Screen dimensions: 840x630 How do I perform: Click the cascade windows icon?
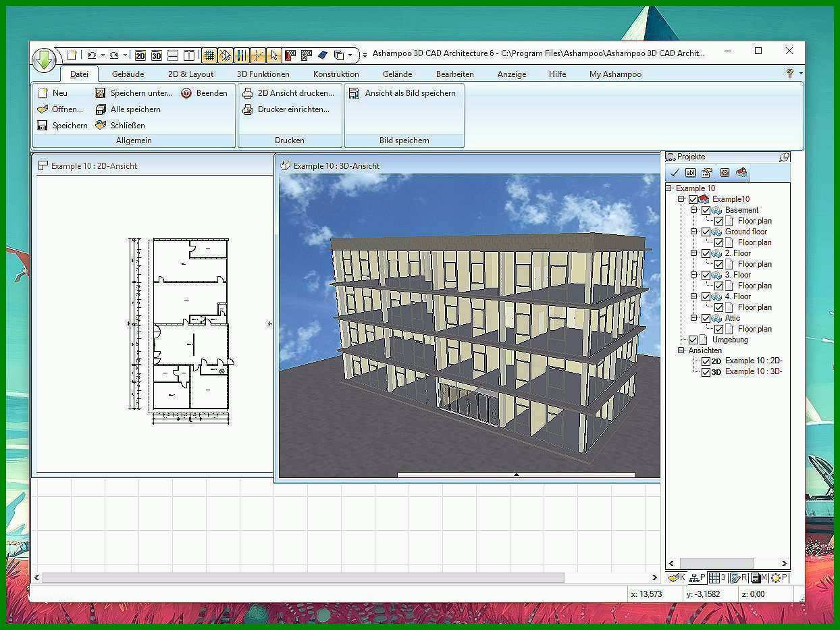point(339,55)
